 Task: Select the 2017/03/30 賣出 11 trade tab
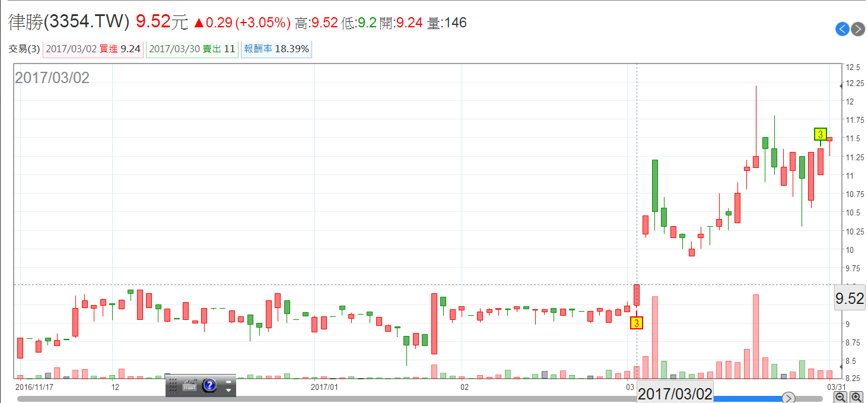coord(192,49)
